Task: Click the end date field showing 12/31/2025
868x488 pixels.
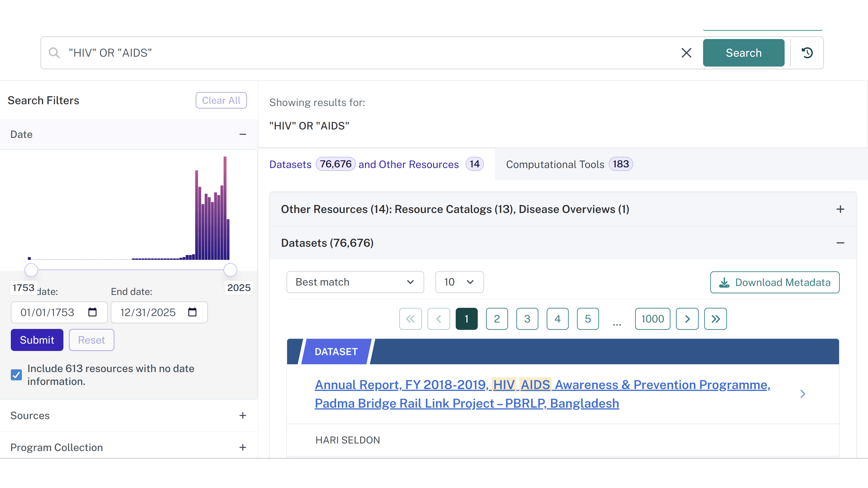Action: click(x=148, y=312)
